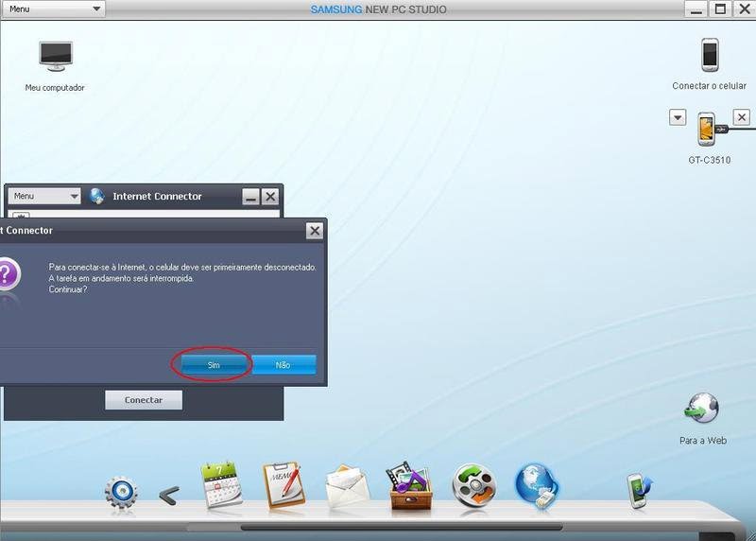Screen dimensions: 756x541
Task: Click the 'Continuar?' dialog text
Action: tap(68, 289)
